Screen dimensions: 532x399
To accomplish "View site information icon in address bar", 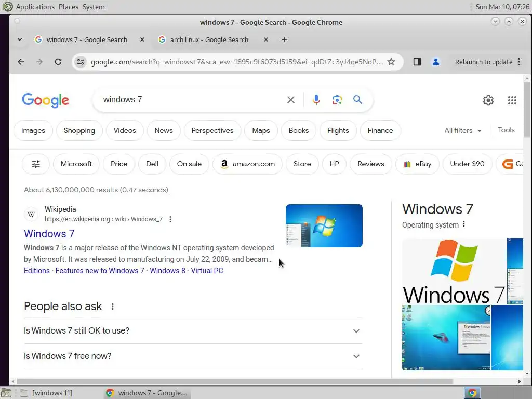I will coord(81,62).
